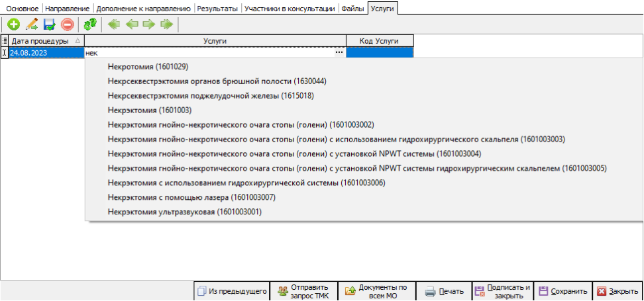Click the green add record icon
644x301 pixels.
(x=13, y=25)
